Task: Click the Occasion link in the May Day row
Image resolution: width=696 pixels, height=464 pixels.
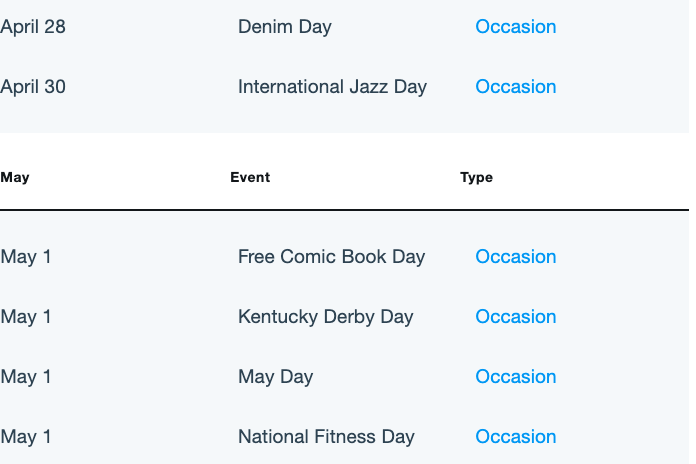Action: pos(515,377)
